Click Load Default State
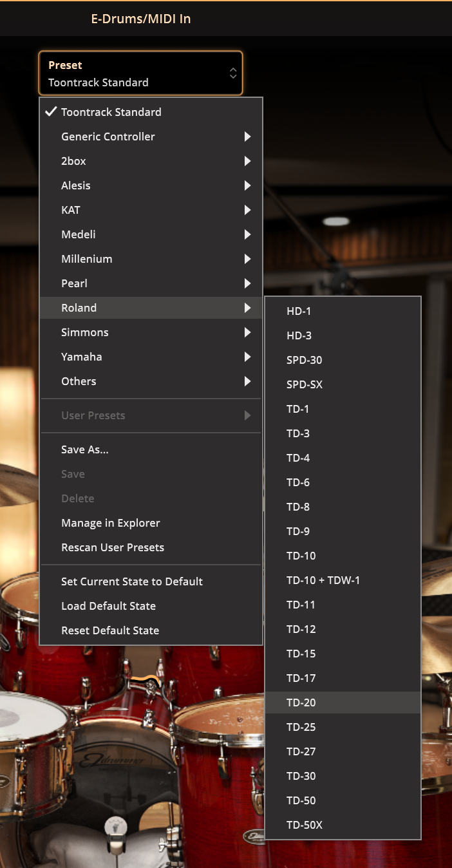Image resolution: width=452 pixels, height=868 pixels. coord(108,606)
